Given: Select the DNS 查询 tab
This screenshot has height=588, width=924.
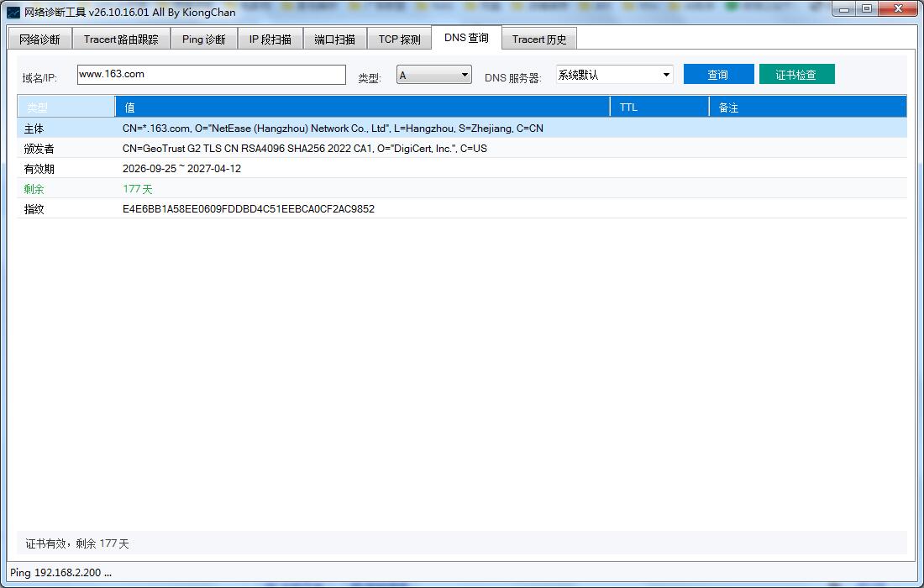Looking at the screenshot, I should click(x=466, y=38).
